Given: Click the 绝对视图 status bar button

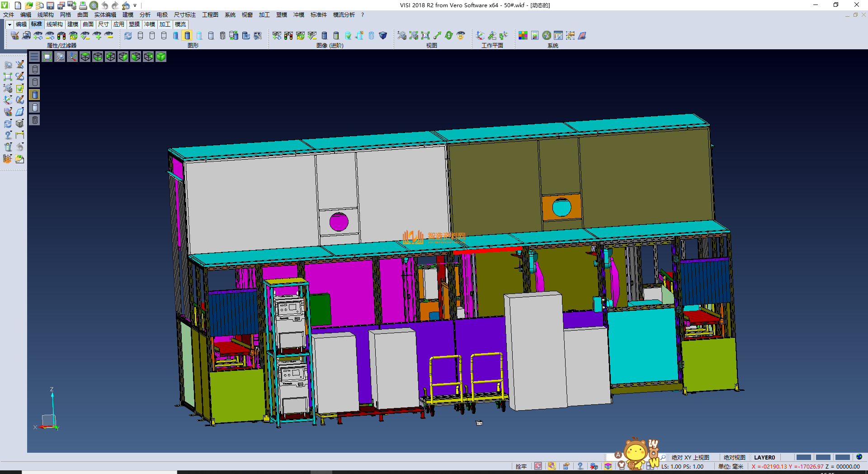Looking at the screenshot, I should click(734, 457).
